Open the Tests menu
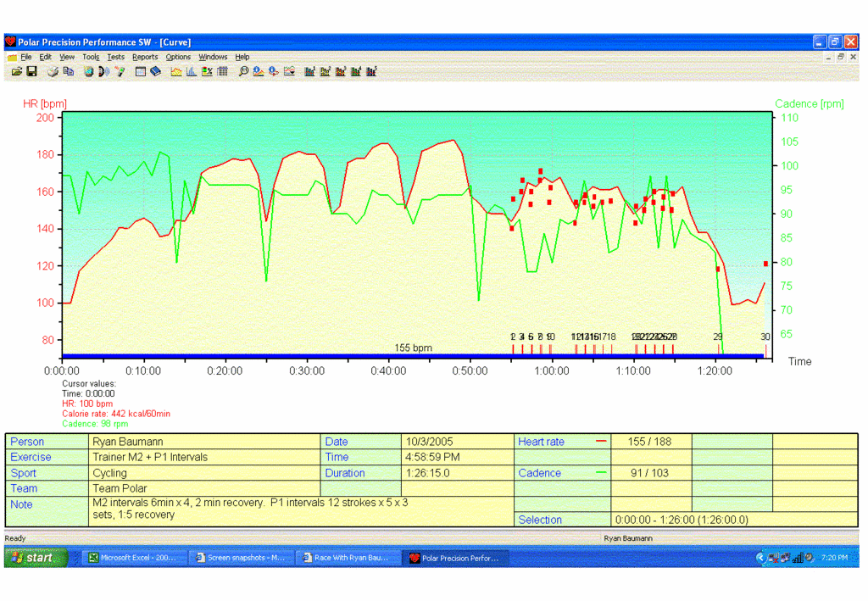 [x=115, y=57]
